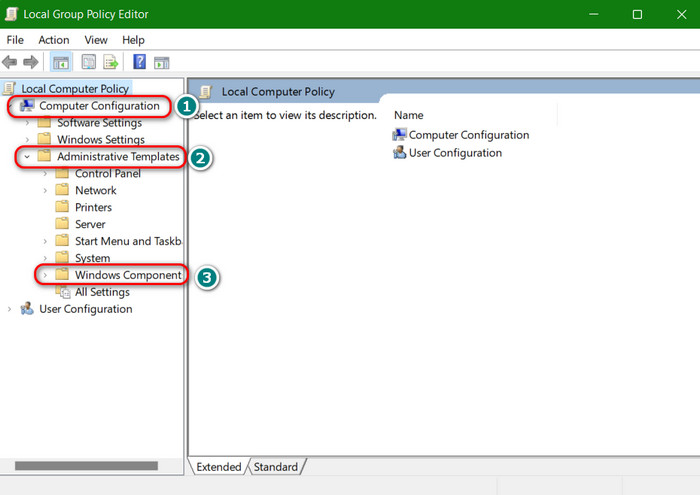Maximize the Local Group Policy Editor window

[637, 14]
